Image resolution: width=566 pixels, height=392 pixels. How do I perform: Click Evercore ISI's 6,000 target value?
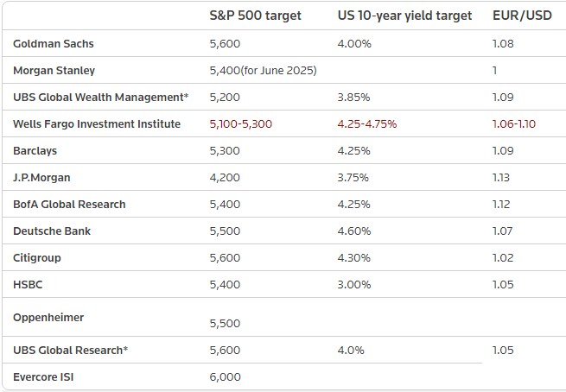(226, 376)
